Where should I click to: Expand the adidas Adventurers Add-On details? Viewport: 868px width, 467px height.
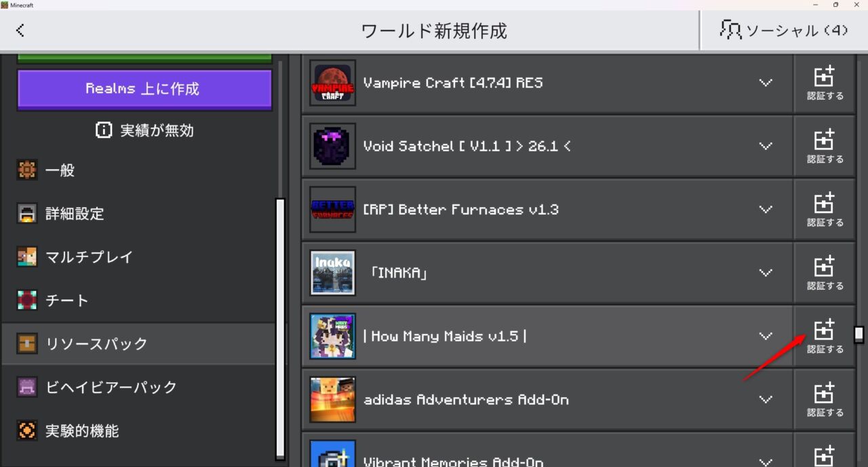[x=766, y=399]
